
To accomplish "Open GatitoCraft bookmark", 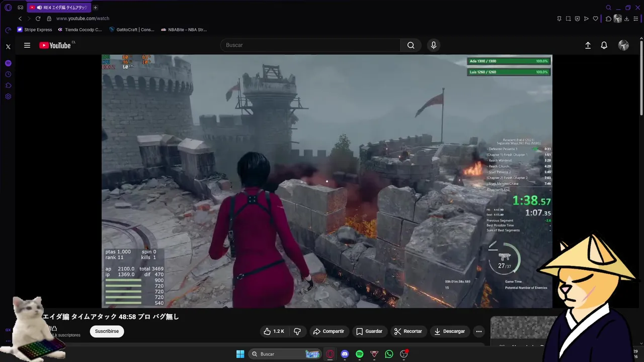I will tap(132, 30).
